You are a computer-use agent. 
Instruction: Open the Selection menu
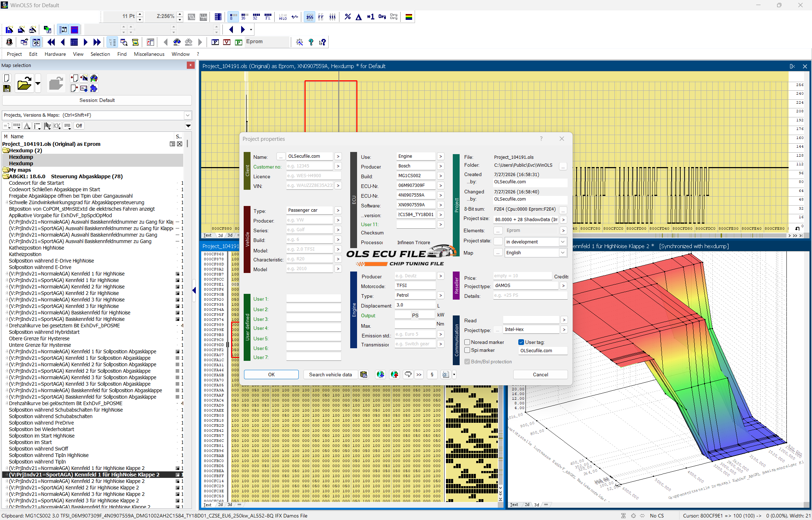coord(100,54)
